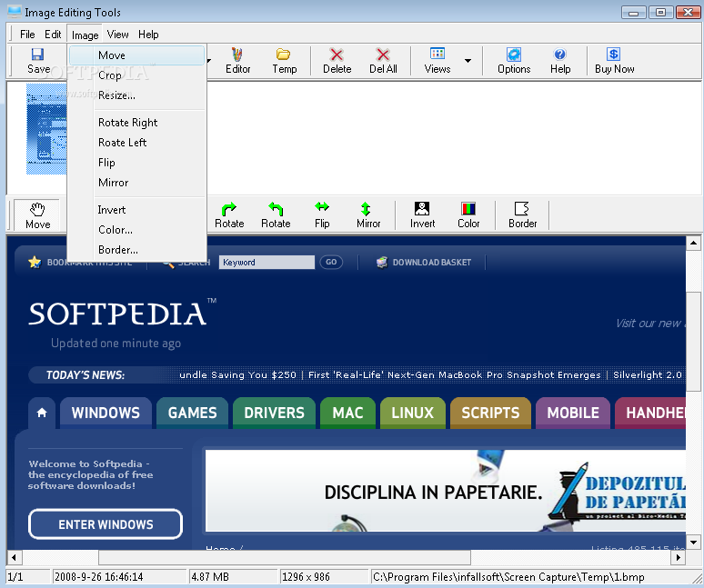Click the '4.87 MB' status entry

coord(210,577)
